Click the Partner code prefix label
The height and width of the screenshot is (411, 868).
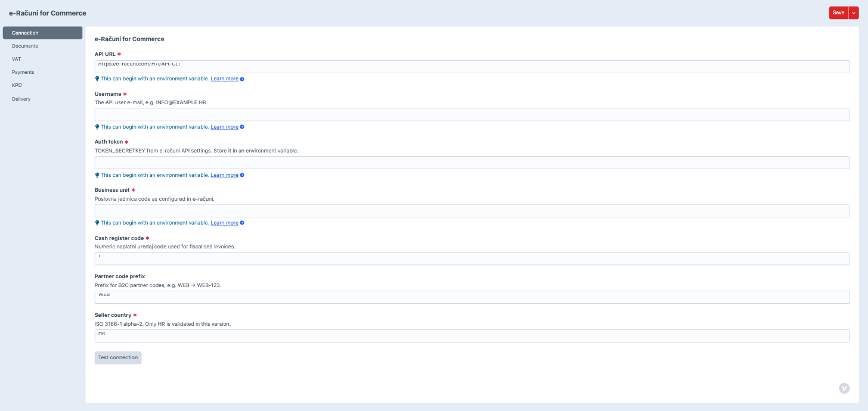(x=120, y=276)
